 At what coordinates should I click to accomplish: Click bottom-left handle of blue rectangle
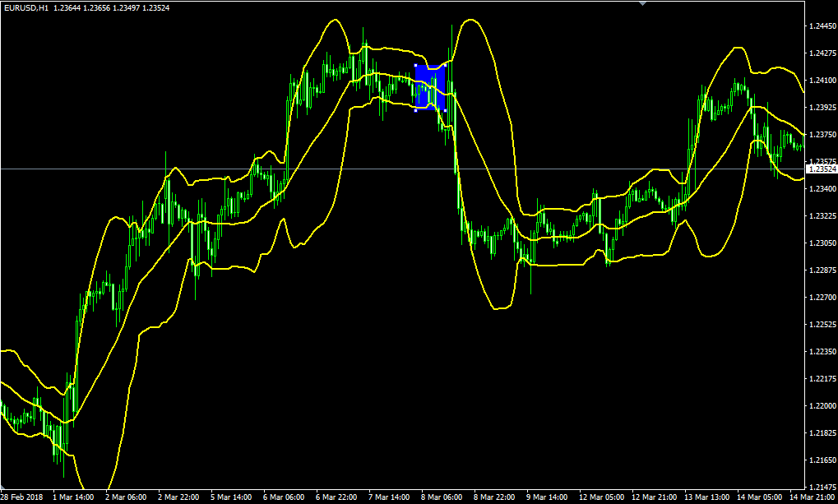(x=416, y=109)
